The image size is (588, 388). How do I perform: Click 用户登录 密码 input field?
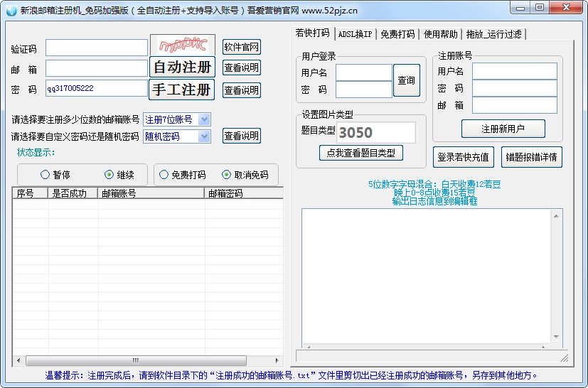coord(364,90)
